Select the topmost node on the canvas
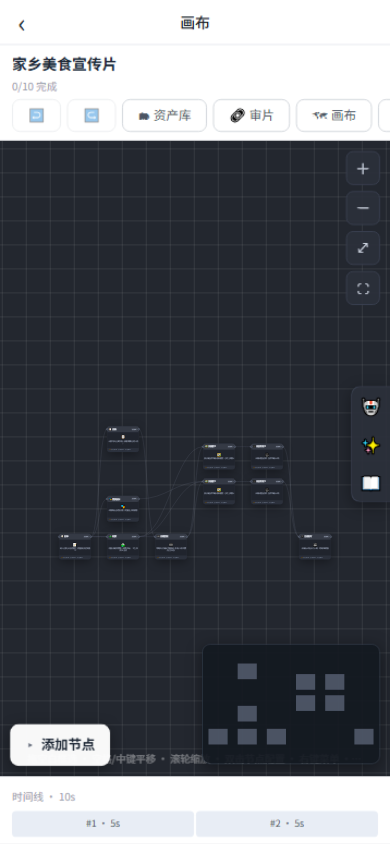Image resolution: width=390 pixels, height=844 pixels. 123,439
